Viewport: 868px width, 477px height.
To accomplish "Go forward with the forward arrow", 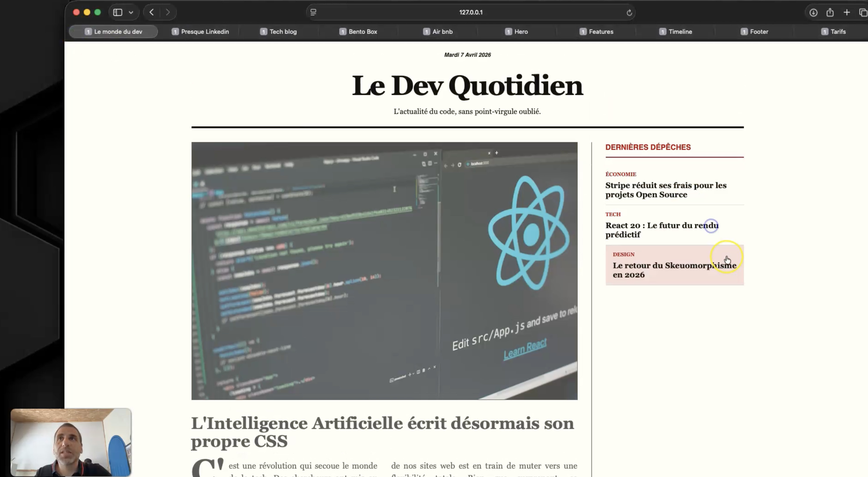I will (x=168, y=13).
